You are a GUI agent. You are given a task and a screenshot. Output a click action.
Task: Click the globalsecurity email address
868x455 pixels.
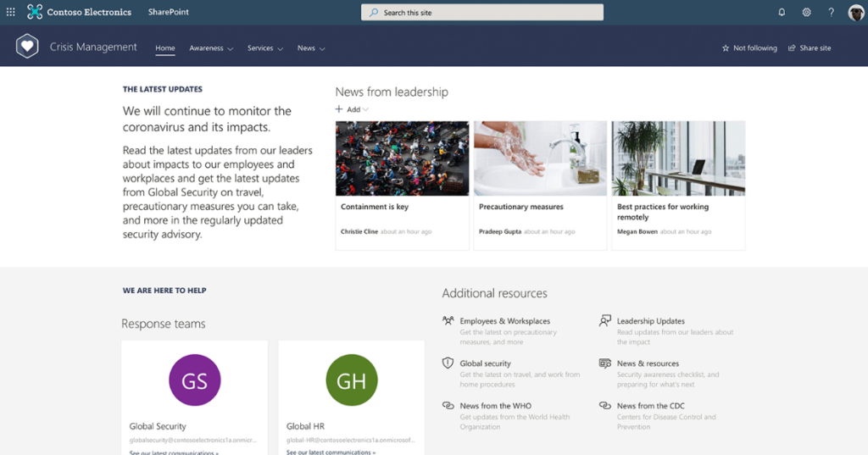click(x=193, y=440)
